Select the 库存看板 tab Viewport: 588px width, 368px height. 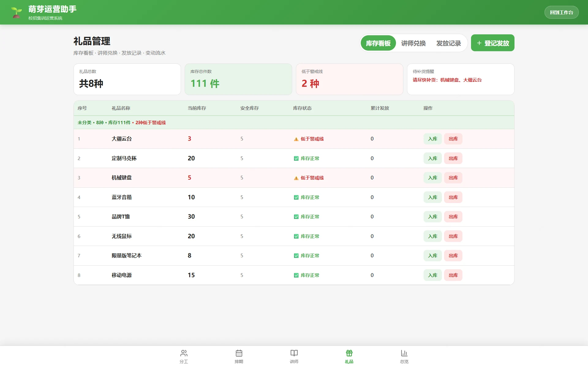378,43
